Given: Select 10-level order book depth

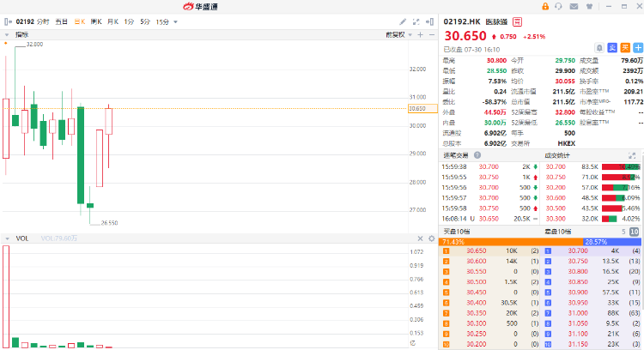Looking at the screenshot, I should point(634,232).
